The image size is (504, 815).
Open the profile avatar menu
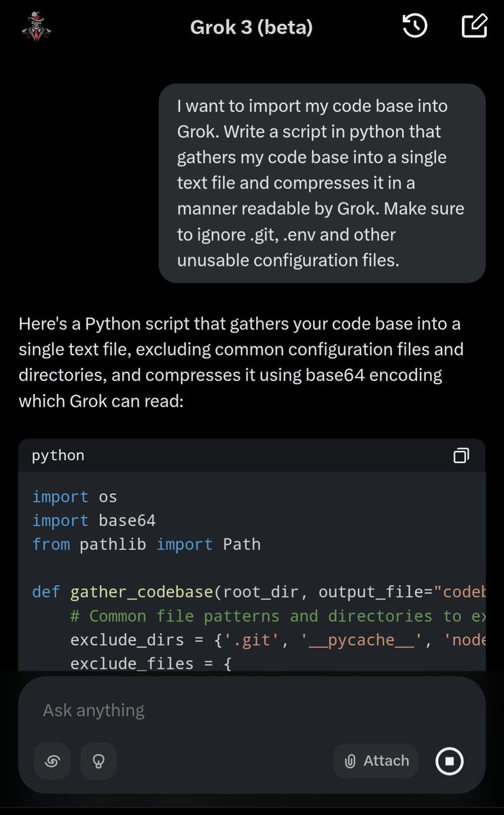(x=37, y=26)
